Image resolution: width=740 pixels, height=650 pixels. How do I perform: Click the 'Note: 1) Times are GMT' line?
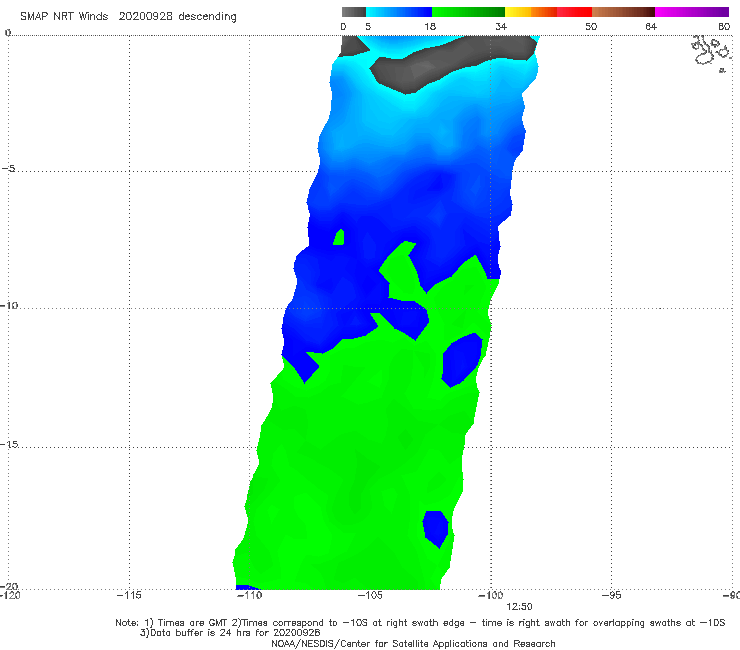(420, 623)
